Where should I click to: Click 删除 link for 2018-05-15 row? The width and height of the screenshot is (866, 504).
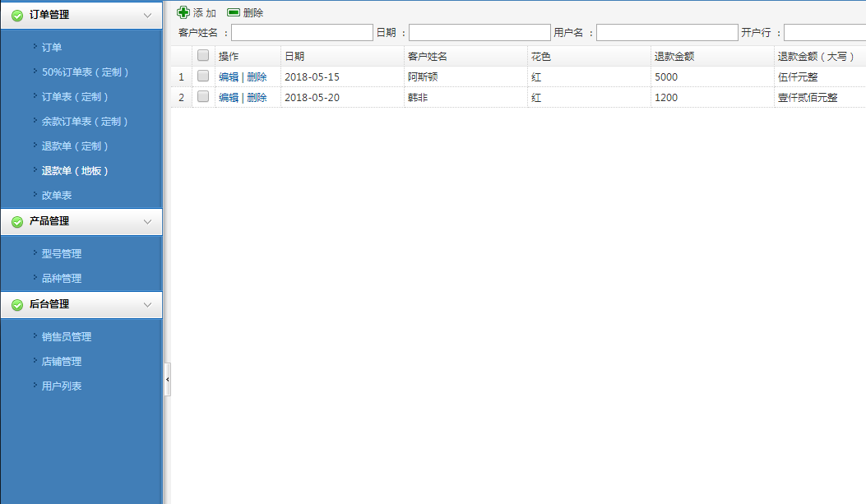point(257,76)
